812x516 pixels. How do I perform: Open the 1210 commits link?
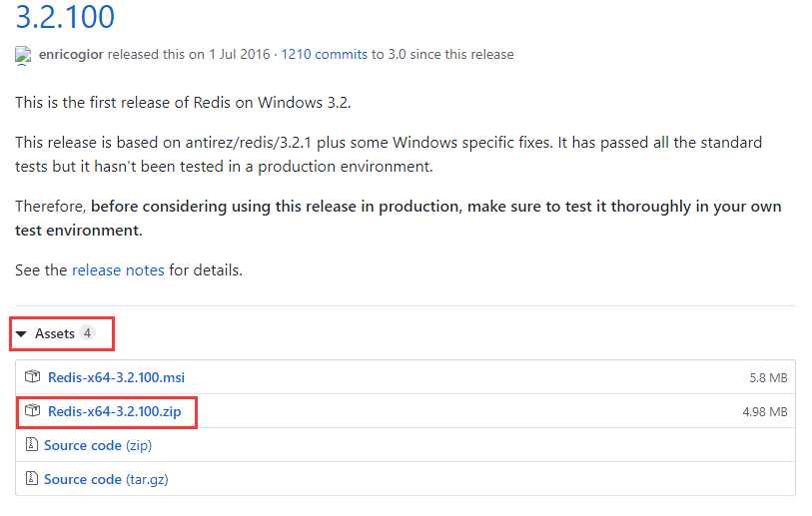[x=325, y=54]
